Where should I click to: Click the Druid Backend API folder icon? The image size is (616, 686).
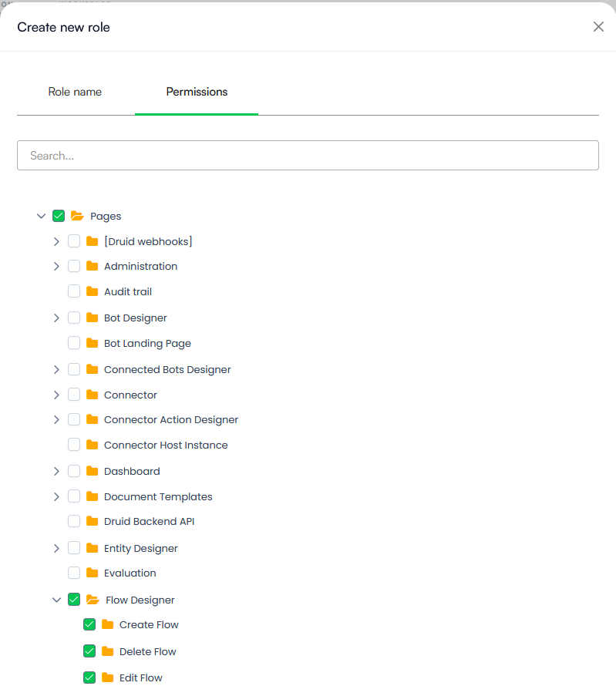pyautogui.click(x=93, y=521)
